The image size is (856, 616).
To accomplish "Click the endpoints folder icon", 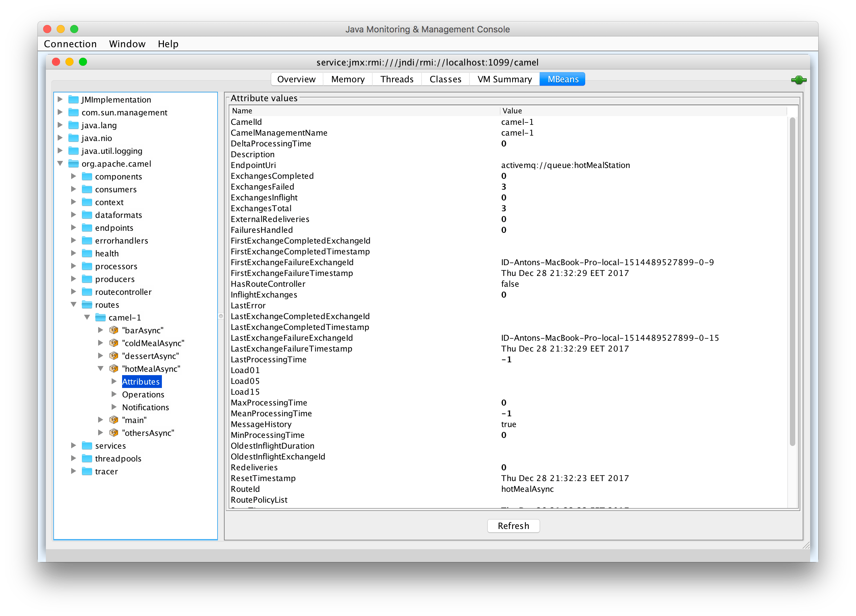I will tap(87, 228).
